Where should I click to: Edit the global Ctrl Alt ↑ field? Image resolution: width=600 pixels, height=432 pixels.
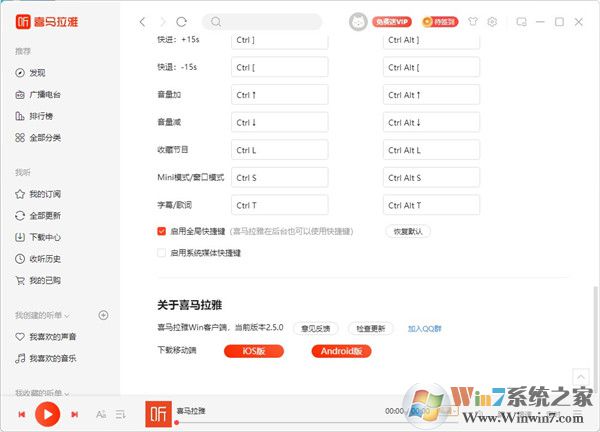431,95
